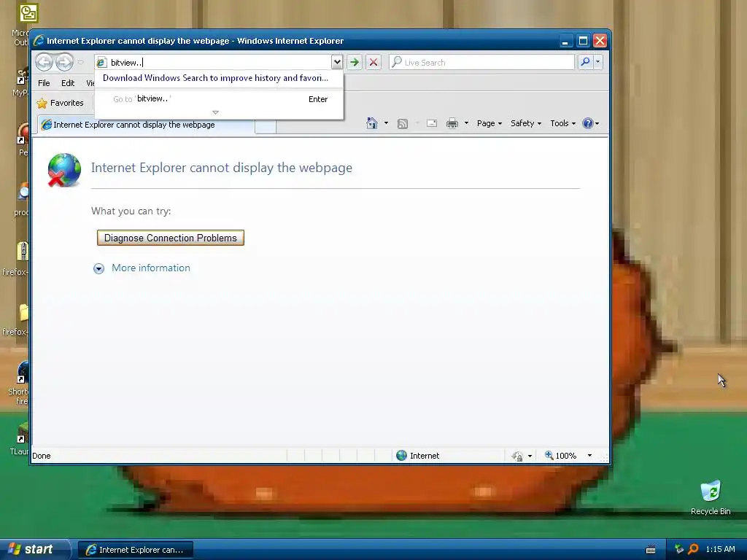Click the Live Search magnifier button
Viewport: 747px width, 560px height.
point(585,62)
